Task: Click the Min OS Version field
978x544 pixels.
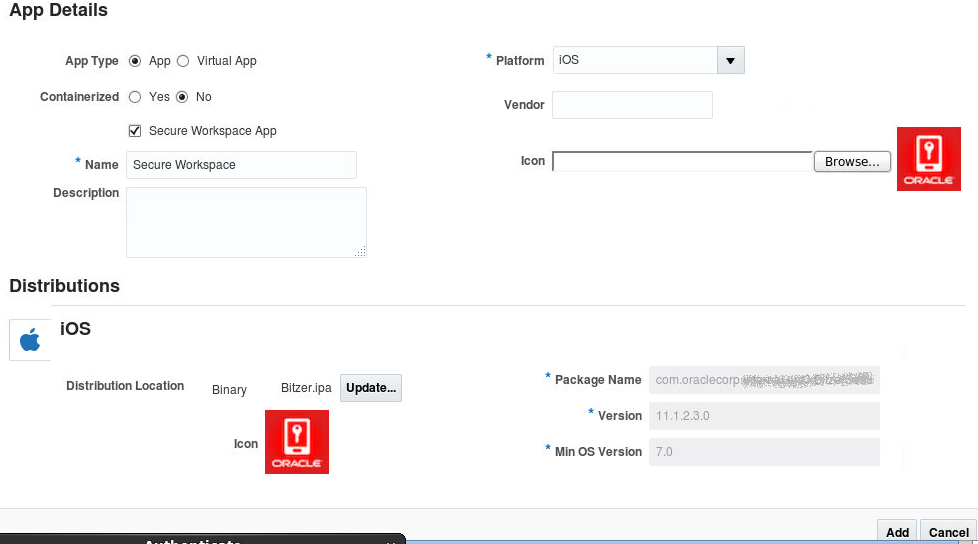Action: click(x=764, y=452)
